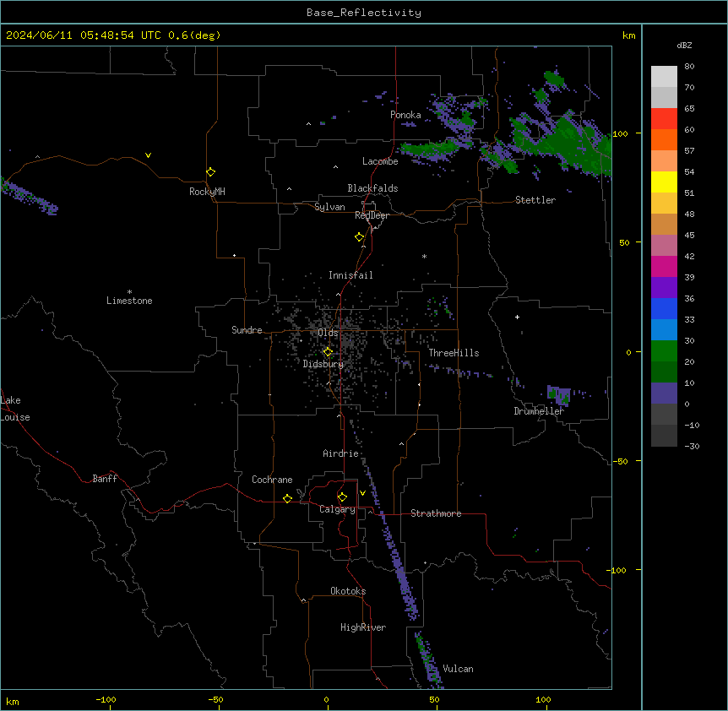Click the Cochrane town label
The height and width of the screenshot is (711, 728).
272,480
